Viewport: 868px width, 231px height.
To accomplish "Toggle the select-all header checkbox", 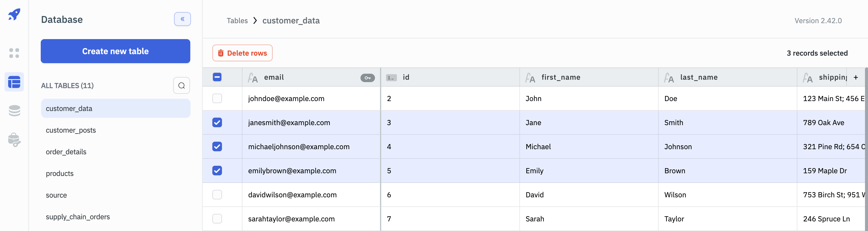I will tap(217, 77).
